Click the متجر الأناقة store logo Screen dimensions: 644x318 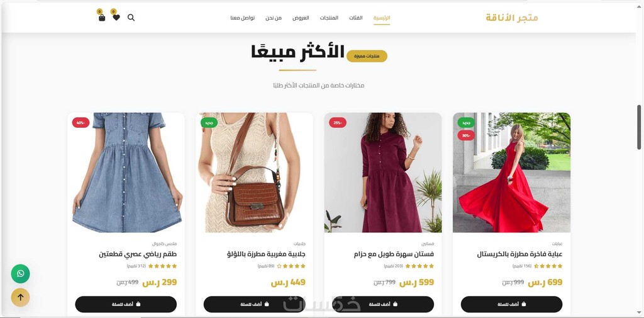click(512, 18)
